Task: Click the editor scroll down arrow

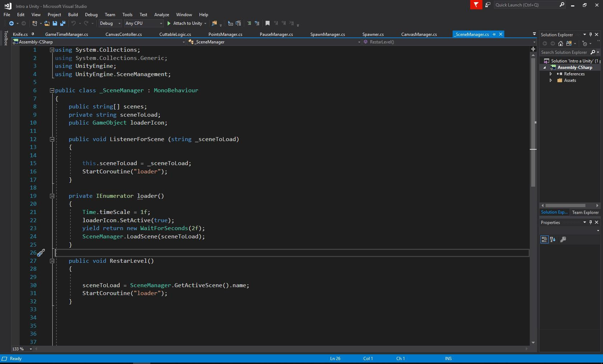Action: (533, 343)
